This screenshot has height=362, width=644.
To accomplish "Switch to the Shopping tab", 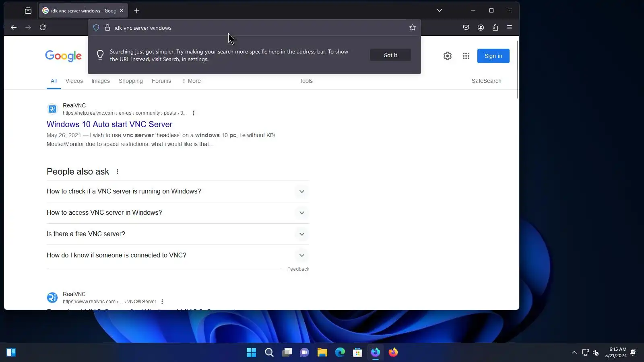I will coord(131,81).
